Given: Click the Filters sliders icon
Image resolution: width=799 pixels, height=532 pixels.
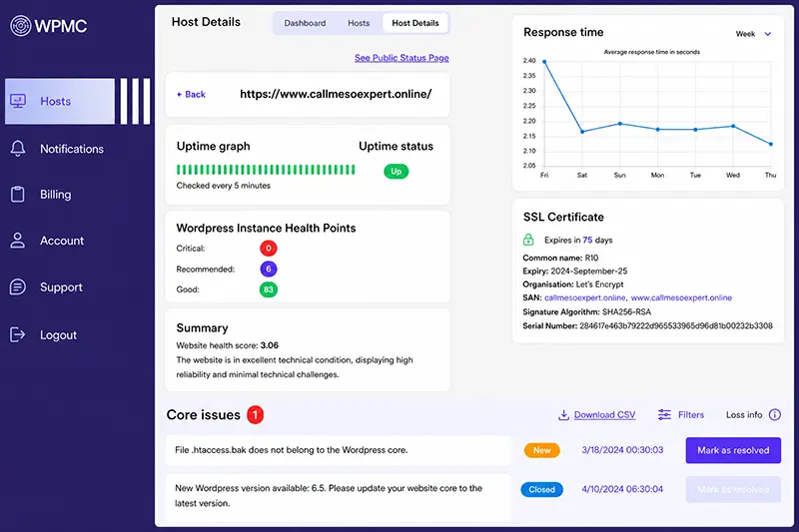Looking at the screenshot, I should (664, 414).
